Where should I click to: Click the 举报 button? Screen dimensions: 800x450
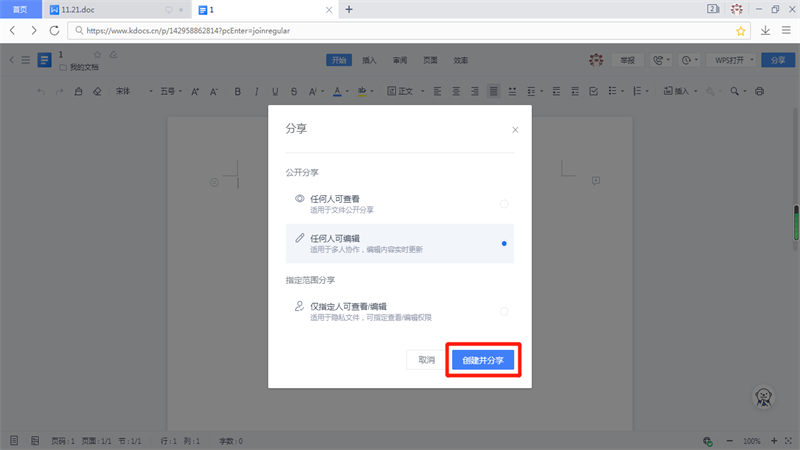pos(627,60)
